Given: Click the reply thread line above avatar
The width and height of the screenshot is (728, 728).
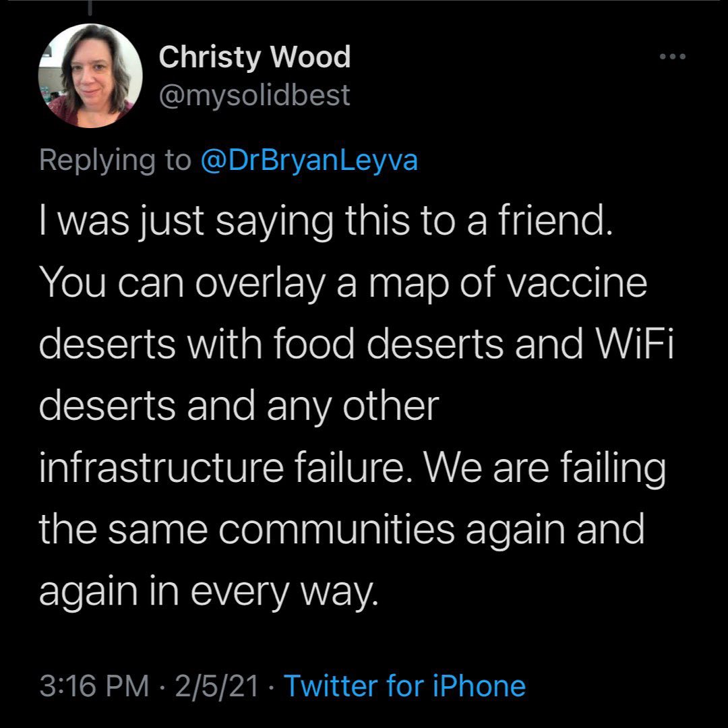Looking at the screenshot, I should pos(91,6).
